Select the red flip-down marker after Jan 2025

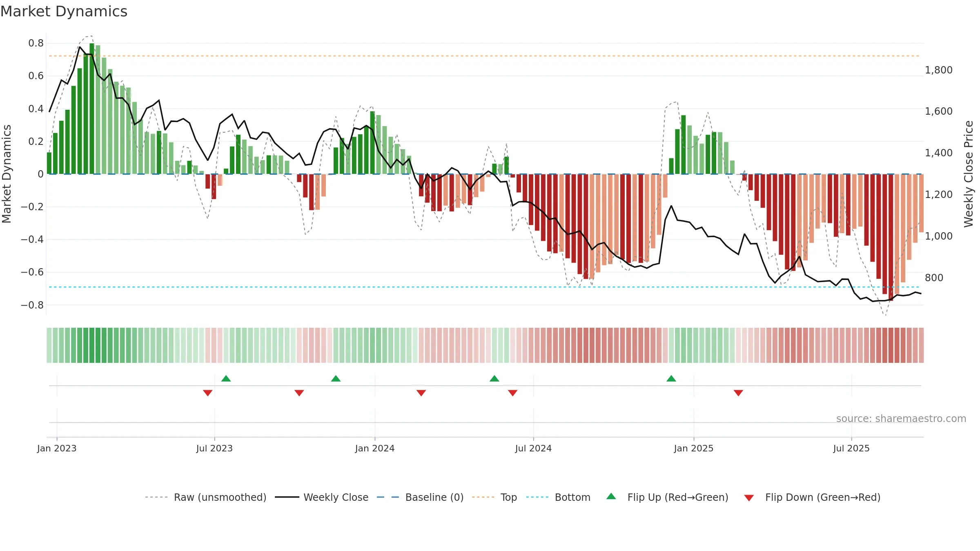tap(738, 393)
